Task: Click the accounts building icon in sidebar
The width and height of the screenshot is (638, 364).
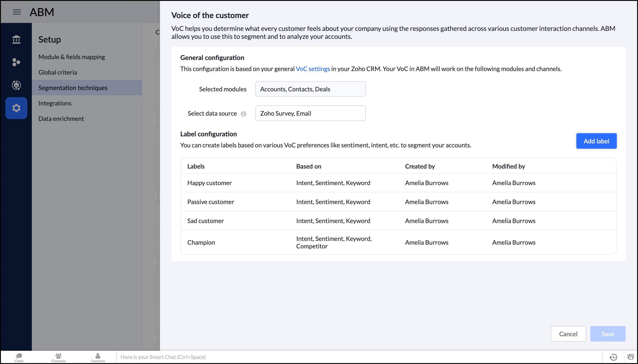Action: (16, 39)
